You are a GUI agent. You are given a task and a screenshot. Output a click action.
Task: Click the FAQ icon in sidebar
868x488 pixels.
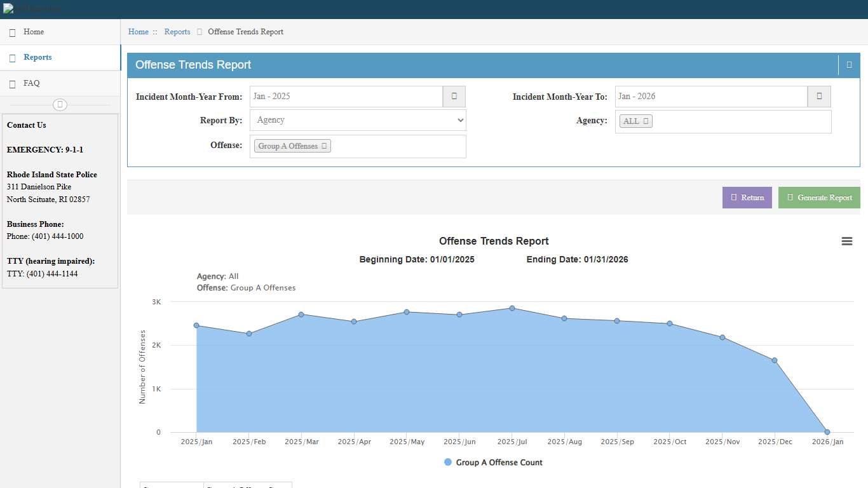[x=13, y=84]
